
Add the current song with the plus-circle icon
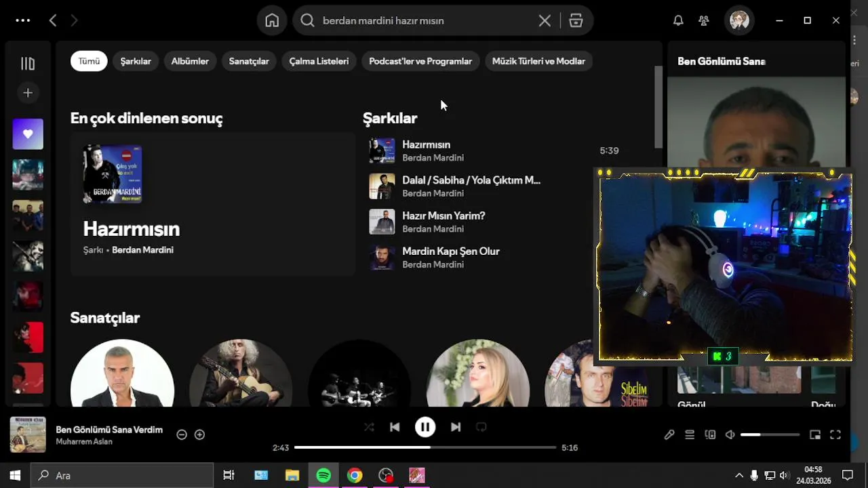(x=199, y=434)
